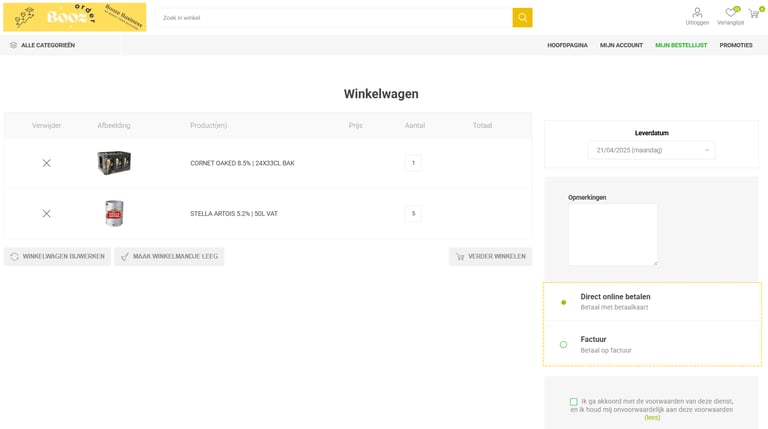Click the Verwijder column header
Screen dimensions: 768x429
click(x=47, y=125)
